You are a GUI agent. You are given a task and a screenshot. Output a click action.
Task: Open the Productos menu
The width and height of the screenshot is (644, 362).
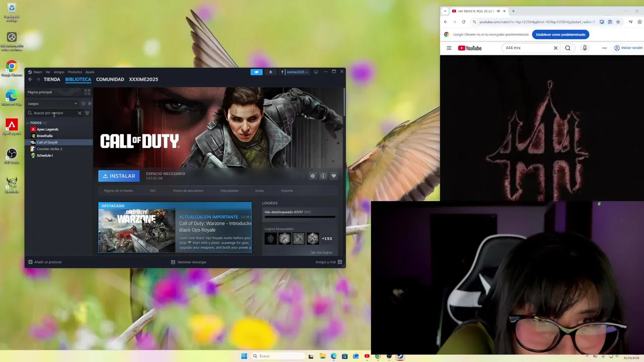(x=74, y=72)
